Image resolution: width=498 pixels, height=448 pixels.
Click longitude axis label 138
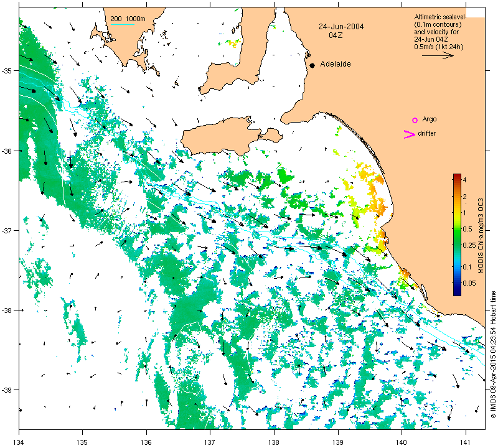(x=274, y=442)
